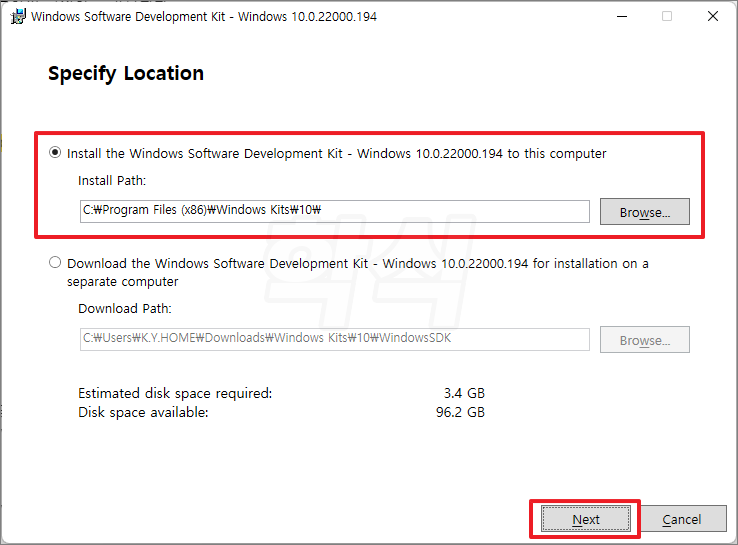This screenshot has height=545, width=738.
Task: Click the 'Specify Location' heading
Action: coord(126,73)
